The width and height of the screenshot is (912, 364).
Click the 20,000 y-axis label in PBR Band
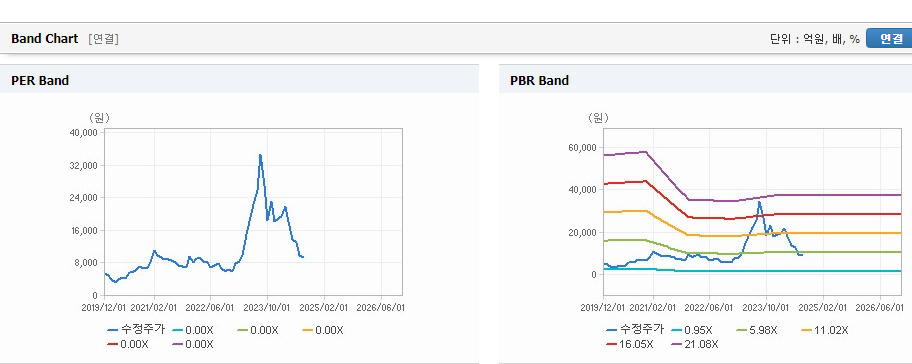(582, 232)
